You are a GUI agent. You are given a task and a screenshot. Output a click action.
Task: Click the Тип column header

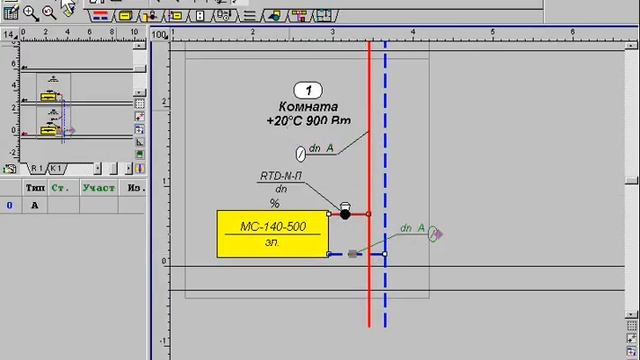pos(35,188)
